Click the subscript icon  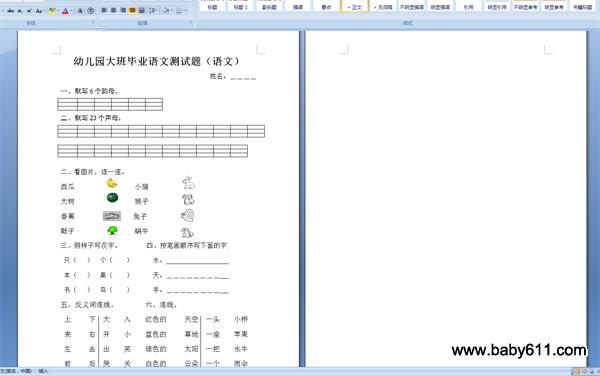[x=20, y=11]
